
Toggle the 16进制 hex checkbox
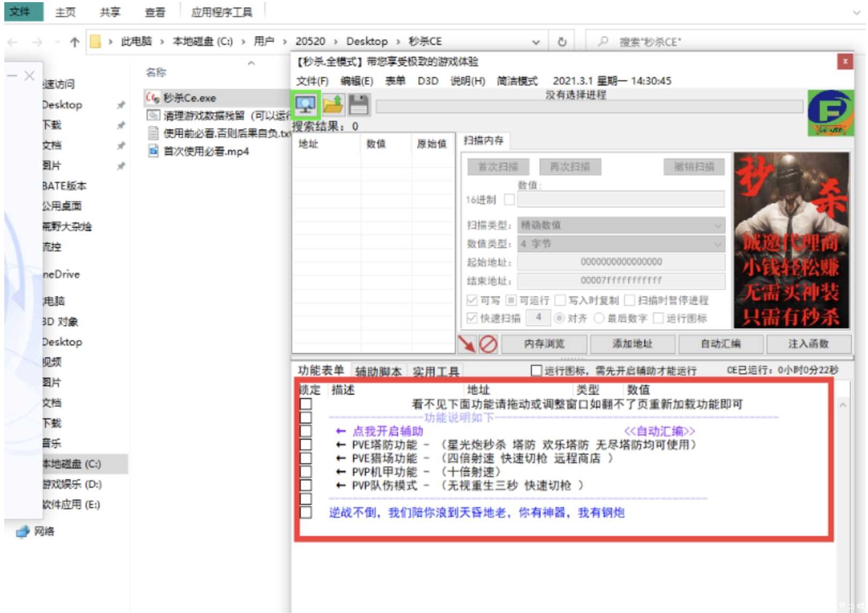509,200
